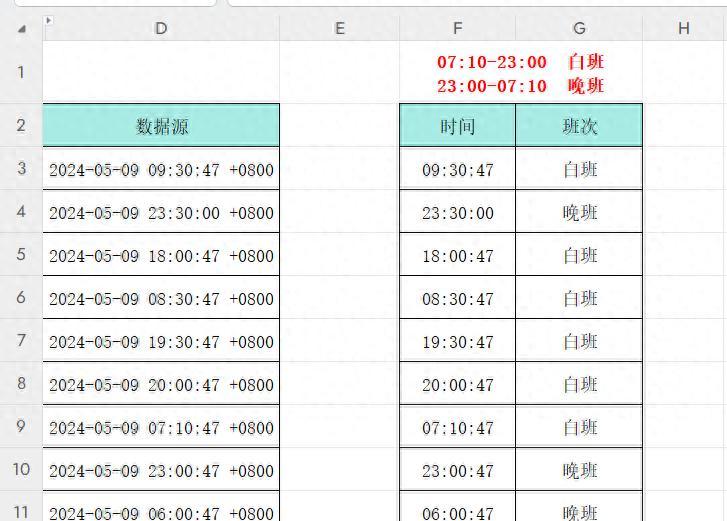This screenshot has height=521, width=727.
Task: Click time cell 07:10:47
Action: [x=457, y=426]
